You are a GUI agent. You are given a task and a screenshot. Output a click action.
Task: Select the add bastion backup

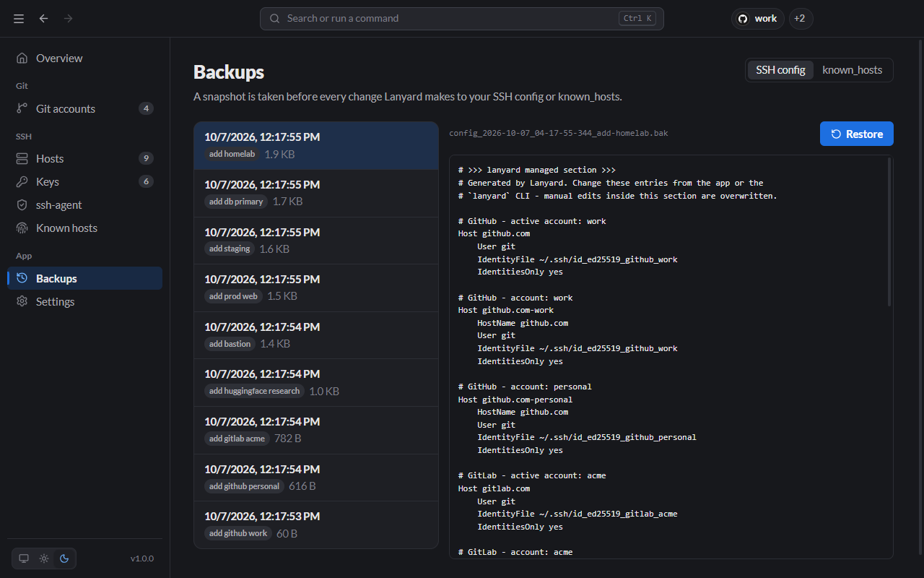316,336
